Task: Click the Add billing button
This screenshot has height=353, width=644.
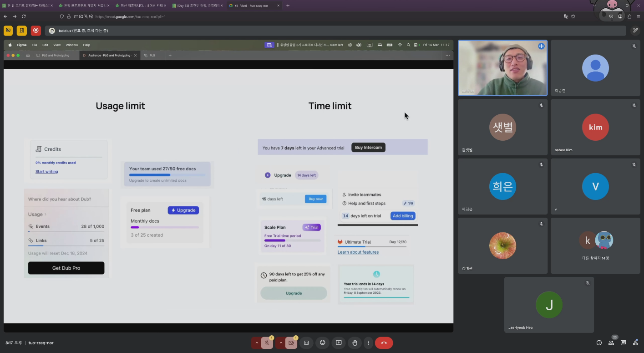Action: pyautogui.click(x=403, y=216)
